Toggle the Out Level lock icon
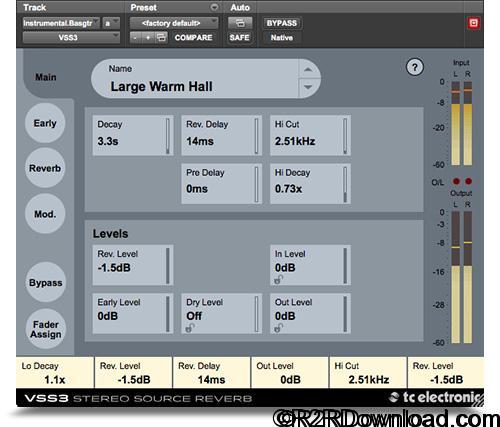Screen dimensions: 500x427 pyautogui.click(x=278, y=328)
